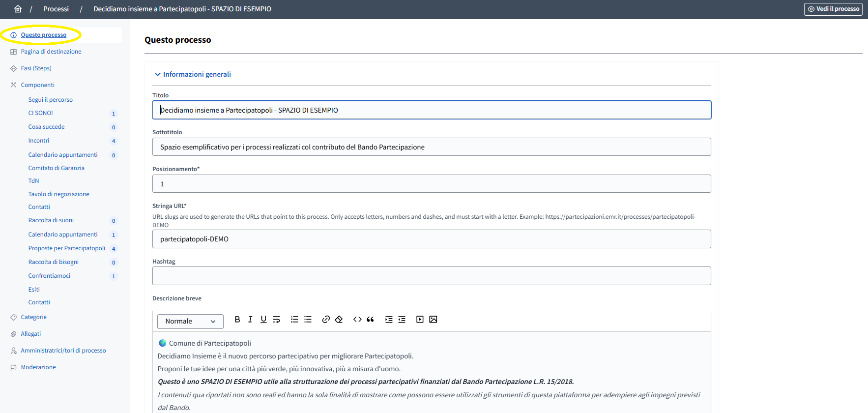This screenshot has width=868, height=413.
Task: Click the Vedi il processo button
Action: click(833, 9)
